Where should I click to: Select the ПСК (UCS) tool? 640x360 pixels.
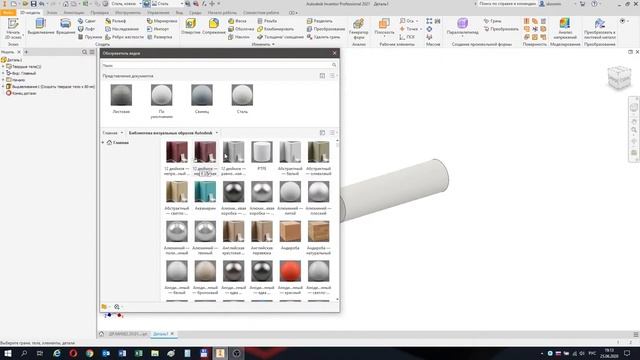coord(407,37)
